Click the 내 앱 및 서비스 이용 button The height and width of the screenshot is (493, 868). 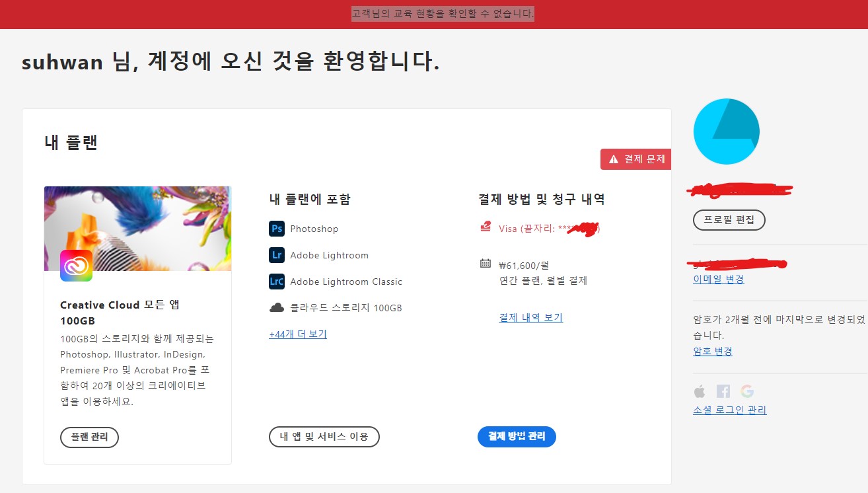pyautogui.click(x=324, y=437)
